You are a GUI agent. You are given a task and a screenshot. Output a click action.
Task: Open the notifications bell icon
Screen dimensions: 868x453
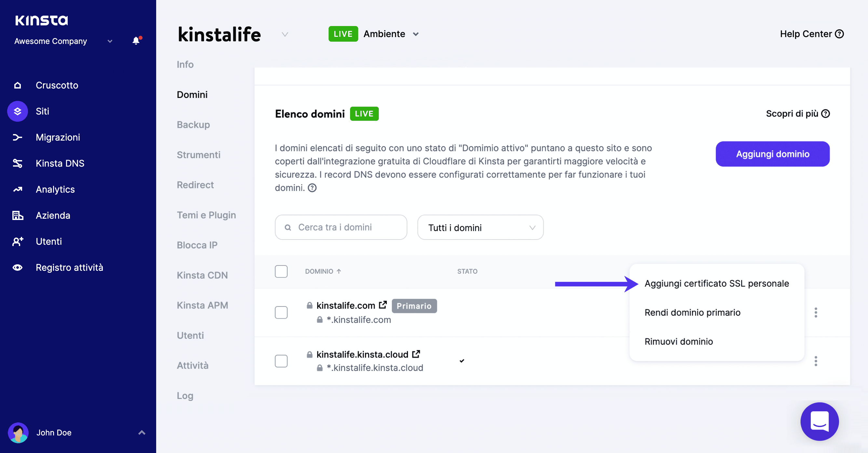[x=136, y=41]
